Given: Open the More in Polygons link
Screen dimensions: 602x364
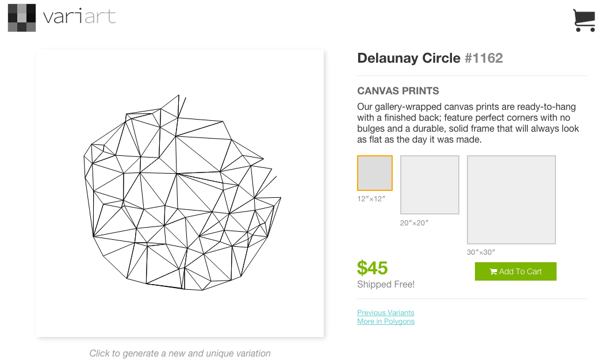Looking at the screenshot, I should 386,321.
